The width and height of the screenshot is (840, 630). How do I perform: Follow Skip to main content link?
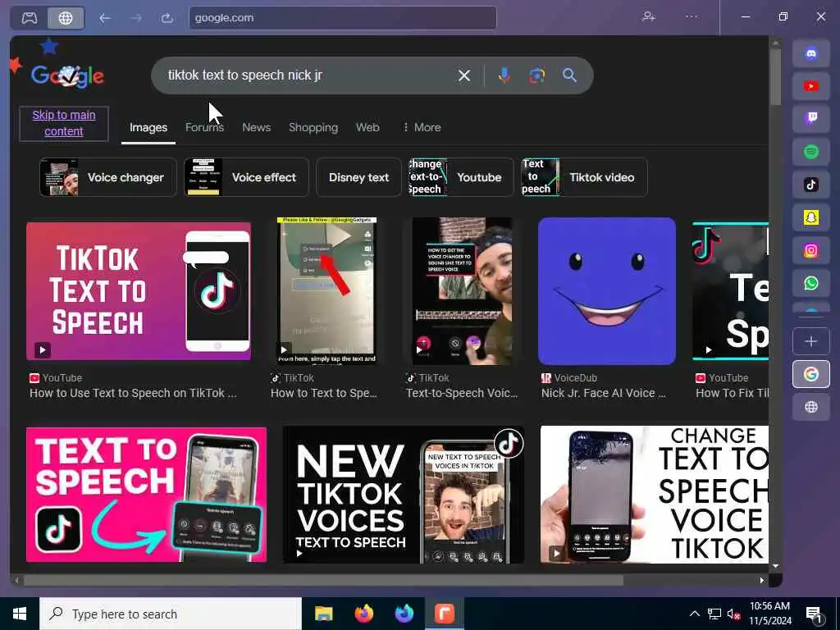click(x=64, y=123)
